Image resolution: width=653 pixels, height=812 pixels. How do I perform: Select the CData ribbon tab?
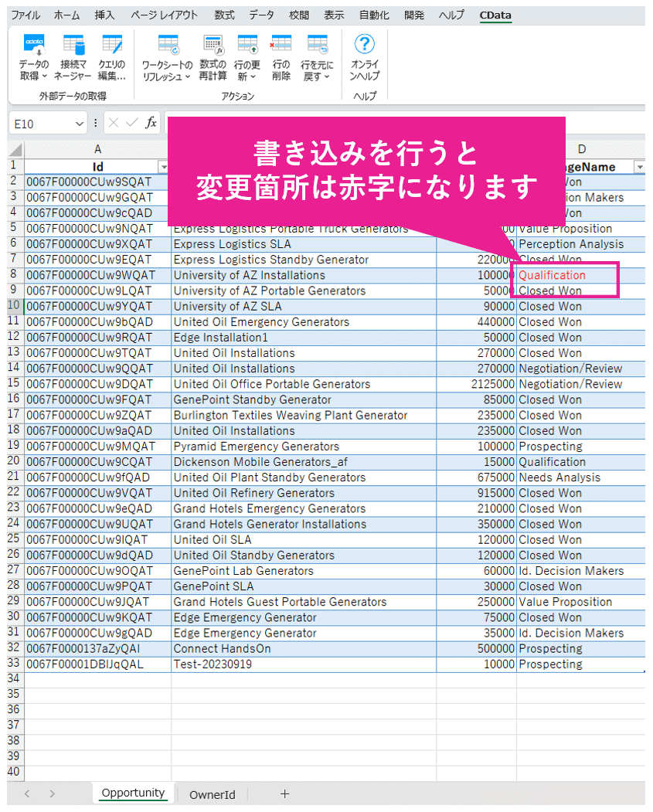(495, 15)
